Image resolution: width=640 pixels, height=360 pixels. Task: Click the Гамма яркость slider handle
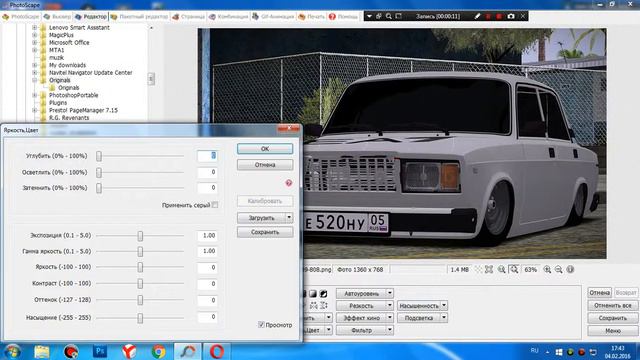click(x=140, y=251)
